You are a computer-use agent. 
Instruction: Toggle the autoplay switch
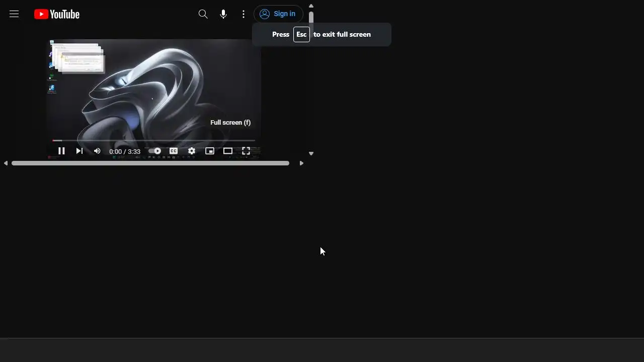click(x=155, y=151)
